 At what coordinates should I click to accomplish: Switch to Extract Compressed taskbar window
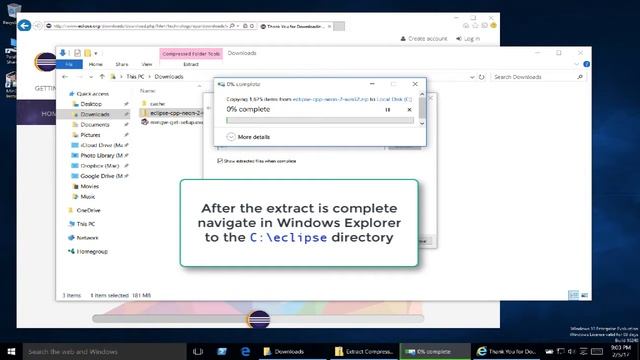364,351
